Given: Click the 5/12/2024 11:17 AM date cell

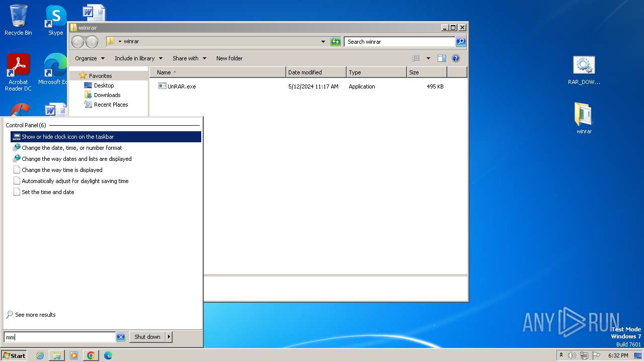Looking at the screenshot, I should 313,86.
